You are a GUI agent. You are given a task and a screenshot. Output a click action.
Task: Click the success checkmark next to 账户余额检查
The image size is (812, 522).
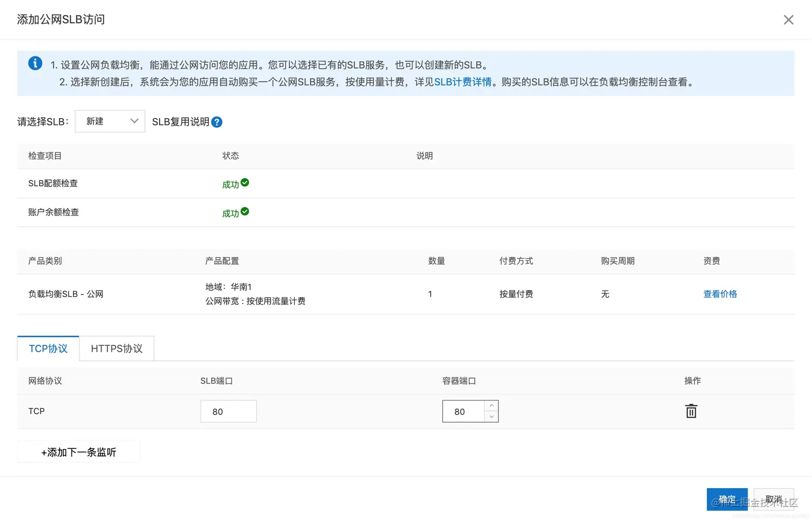point(245,210)
